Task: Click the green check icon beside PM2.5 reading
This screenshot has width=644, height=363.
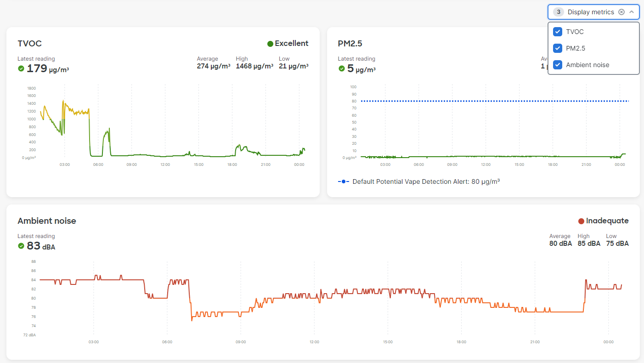Action: point(341,69)
